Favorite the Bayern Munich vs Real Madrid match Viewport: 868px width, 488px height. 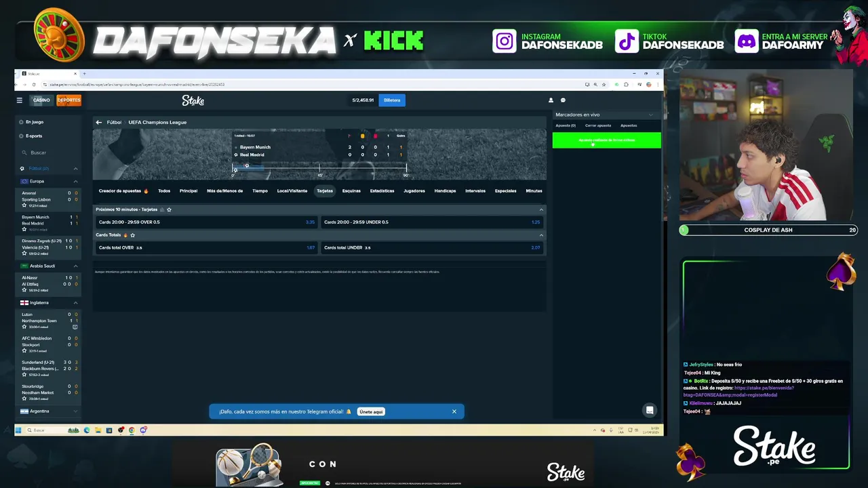pos(24,229)
